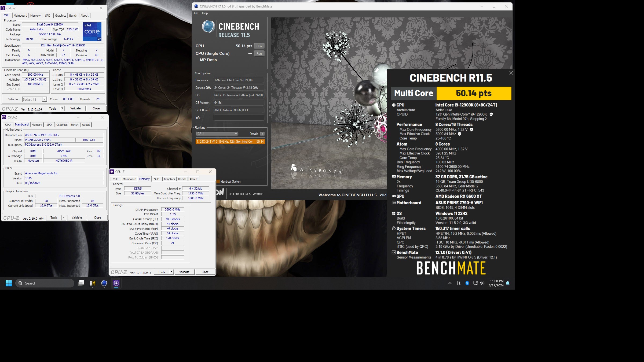
Task: Select ranking entry 24C/24T 50.14
Action: coord(230,142)
